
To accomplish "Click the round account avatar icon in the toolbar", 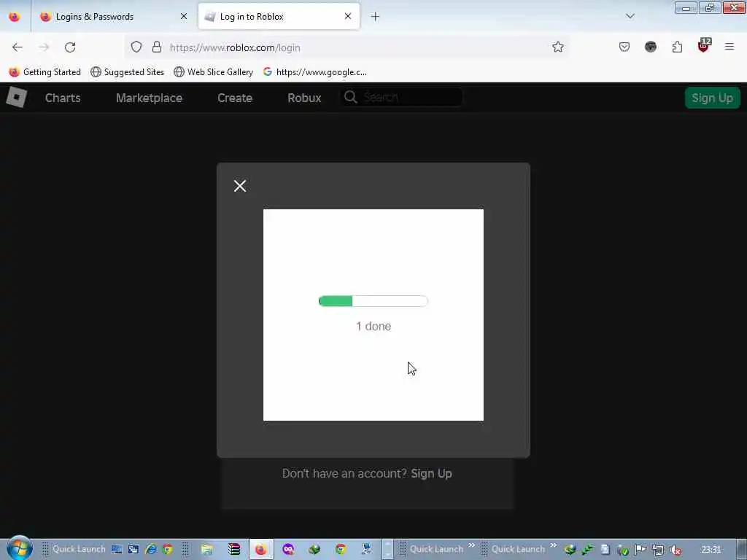I will coord(651,47).
